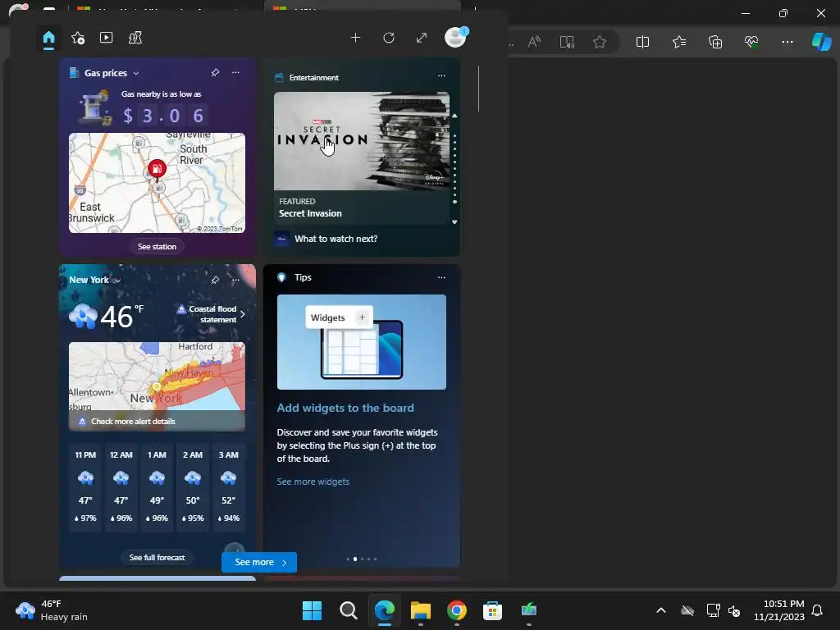840x630 pixels.
Task: Click the See station button
Action: click(157, 246)
